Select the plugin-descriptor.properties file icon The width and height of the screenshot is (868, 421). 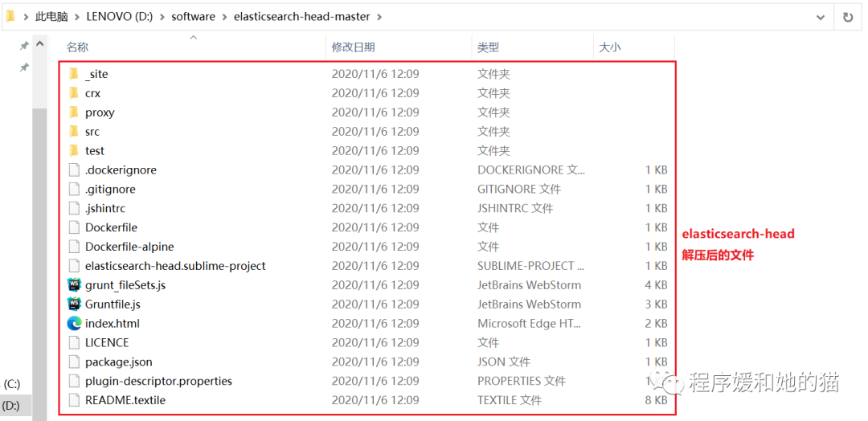[x=74, y=381]
